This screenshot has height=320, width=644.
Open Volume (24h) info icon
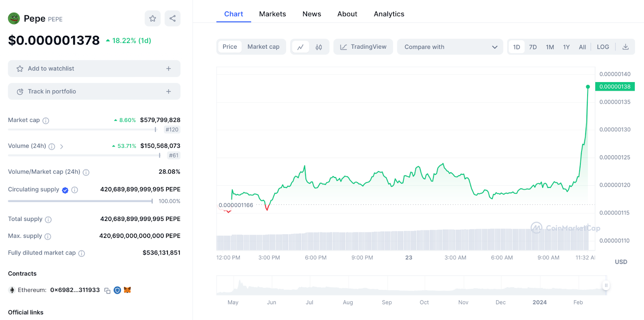pos(52,147)
